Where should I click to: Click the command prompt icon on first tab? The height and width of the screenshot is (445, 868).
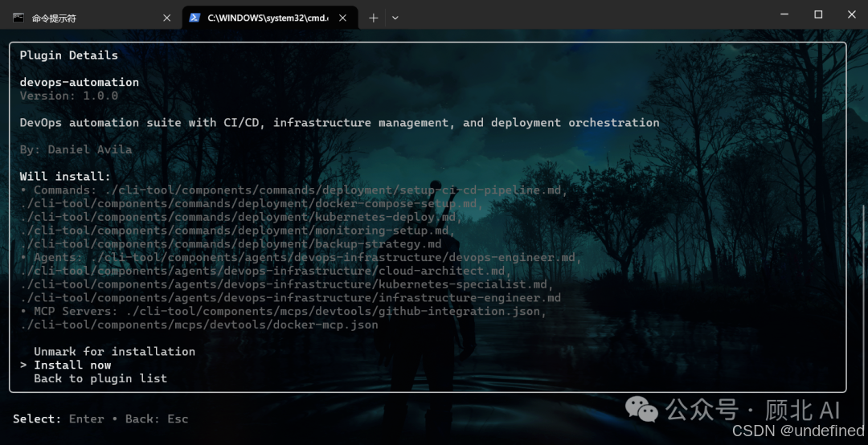[x=18, y=18]
